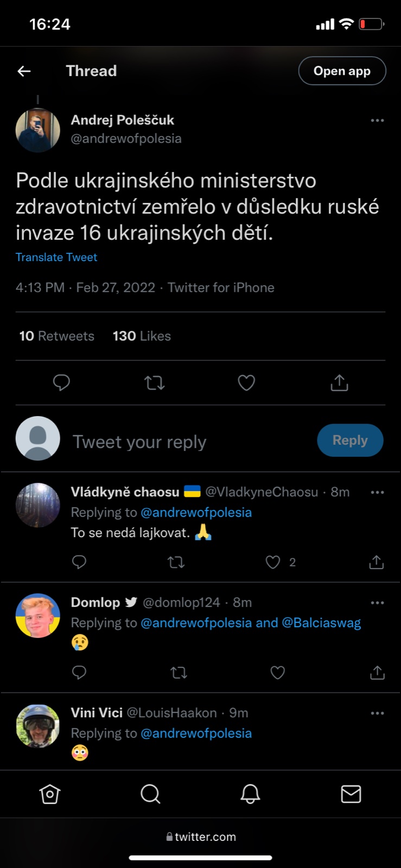Go to Home tab in bottom bar
The width and height of the screenshot is (401, 868).
50,794
